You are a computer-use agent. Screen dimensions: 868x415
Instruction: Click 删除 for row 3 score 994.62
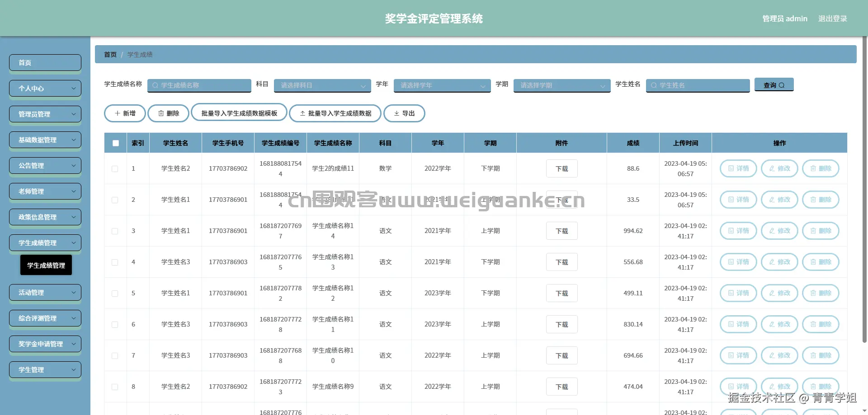[x=821, y=231]
